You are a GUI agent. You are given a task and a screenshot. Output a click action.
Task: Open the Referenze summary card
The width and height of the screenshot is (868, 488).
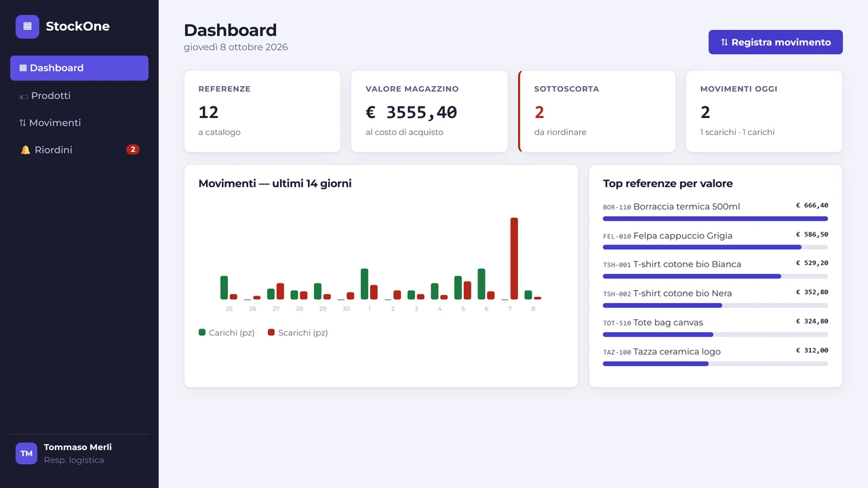click(x=262, y=111)
